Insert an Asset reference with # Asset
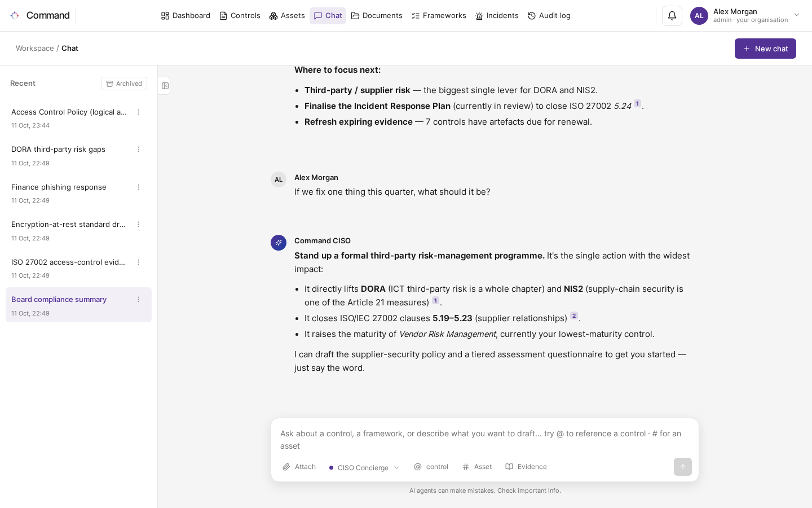Viewport: 812px width, 508px height. [477, 467]
